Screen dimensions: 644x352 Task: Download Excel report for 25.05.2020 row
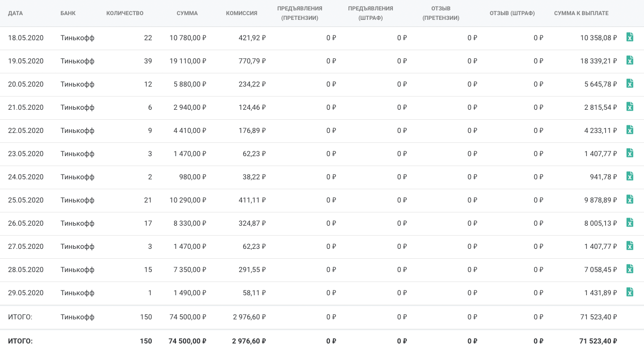click(x=630, y=199)
